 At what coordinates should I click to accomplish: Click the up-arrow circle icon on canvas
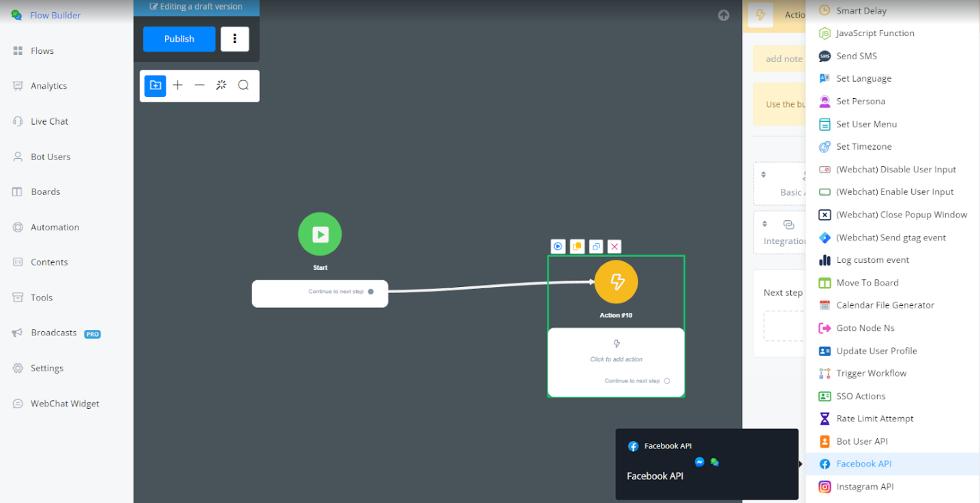(724, 16)
